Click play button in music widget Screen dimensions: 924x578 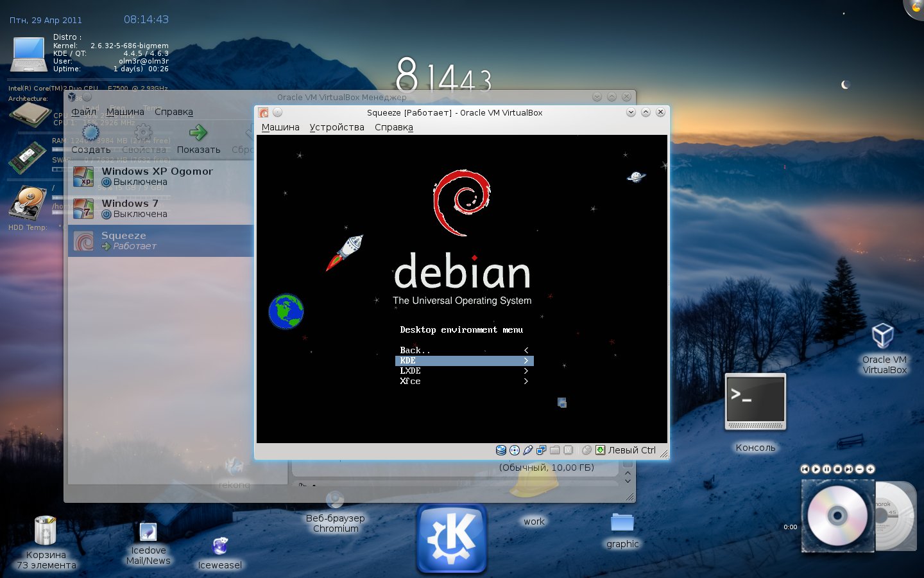coord(816,469)
